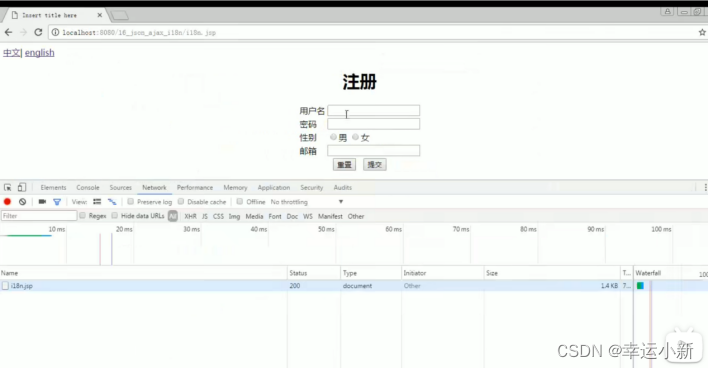
Task: Filter requests by CSS
Action: click(218, 216)
